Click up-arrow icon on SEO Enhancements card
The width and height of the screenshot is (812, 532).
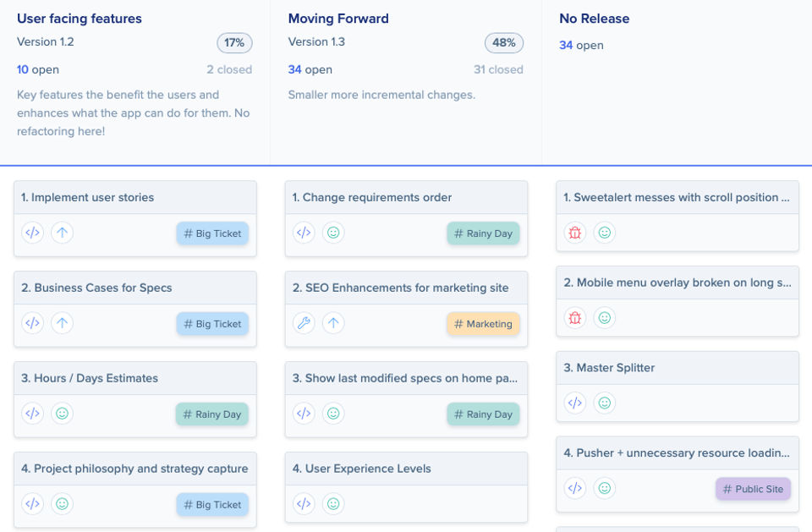pos(333,323)
